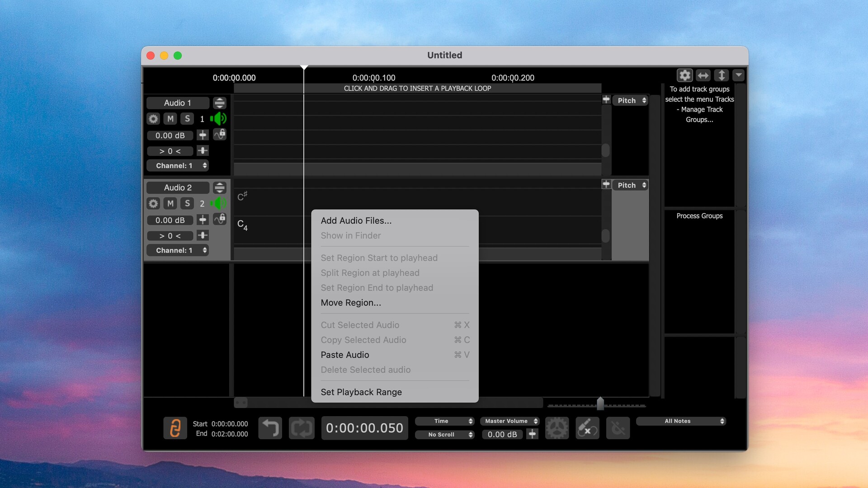Choose Add Audio Files from context menu
This screenshot has width=868, height=488.
(356, 221)
